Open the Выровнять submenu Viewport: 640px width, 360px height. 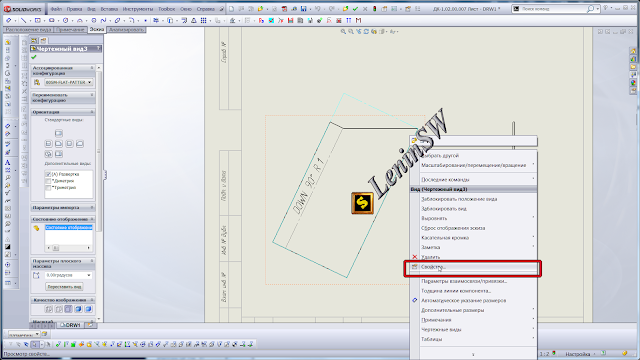point(473,218)
